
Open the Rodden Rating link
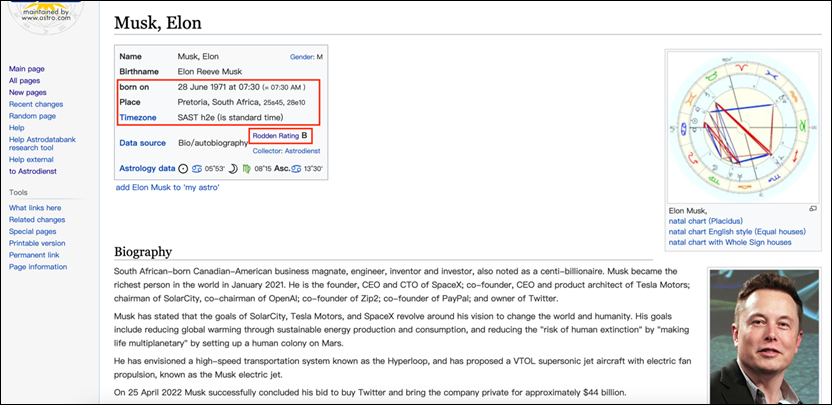(276, 136)
